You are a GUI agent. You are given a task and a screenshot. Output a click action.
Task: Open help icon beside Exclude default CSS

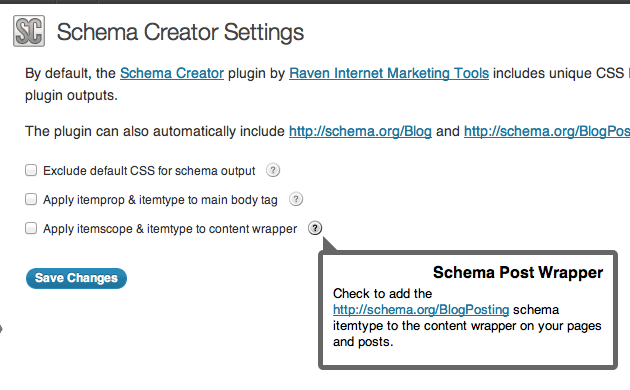(x=273, y=170)
